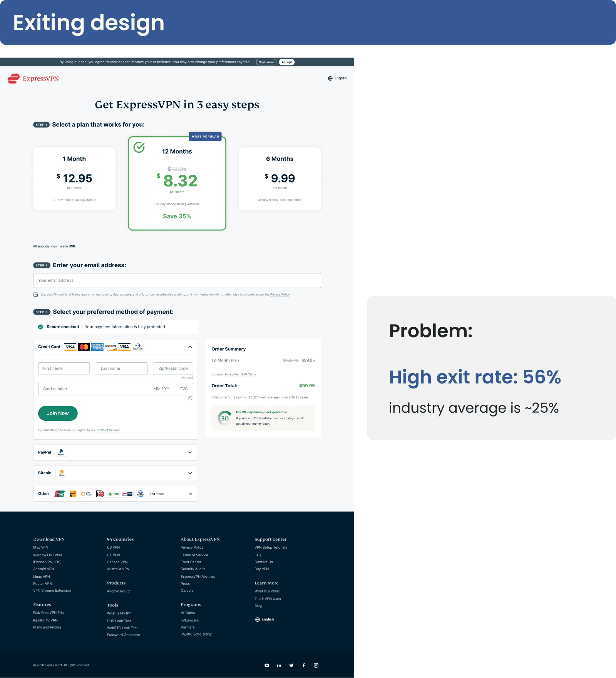Open VPN Setup Tutorials footer link
This screenshot has width=616, height=678.
pyautogui.click(x=271, y=547)
